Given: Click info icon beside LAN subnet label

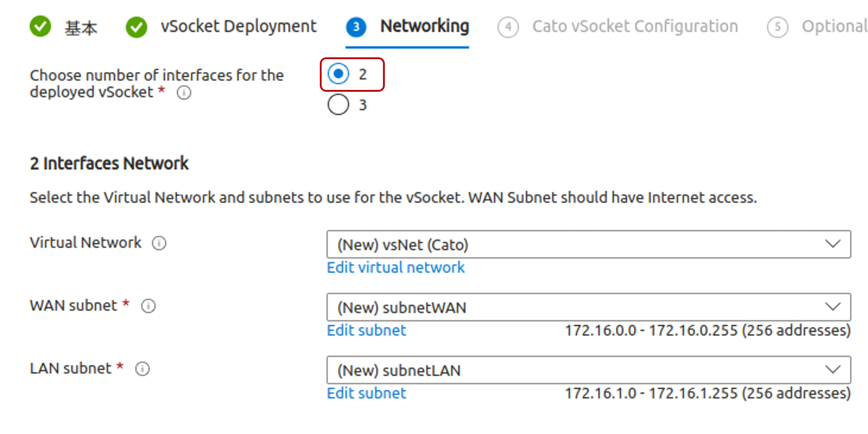Looking at the screenshot, I should (142, 369).
